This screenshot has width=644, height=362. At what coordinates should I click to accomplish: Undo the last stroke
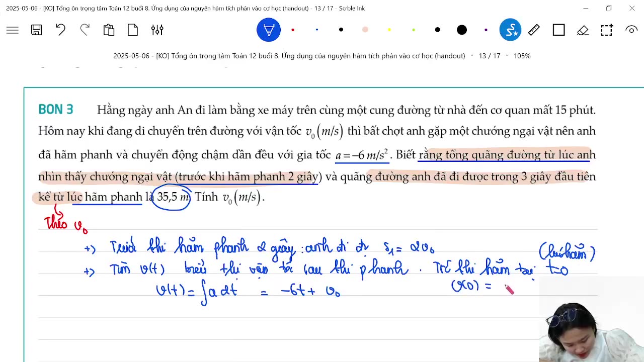(x=60, y=30)
